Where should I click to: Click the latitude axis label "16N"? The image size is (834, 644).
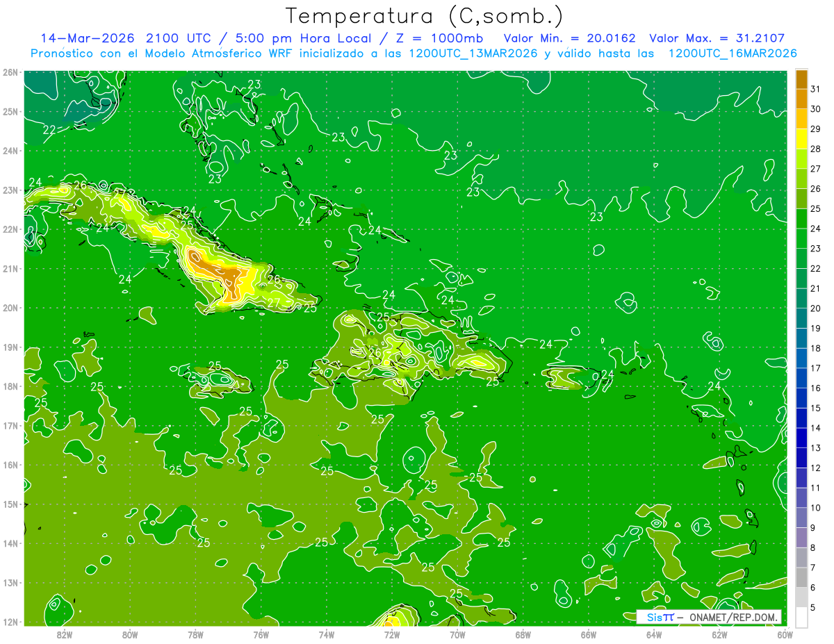pyautogui.click(x=10, y=465)
